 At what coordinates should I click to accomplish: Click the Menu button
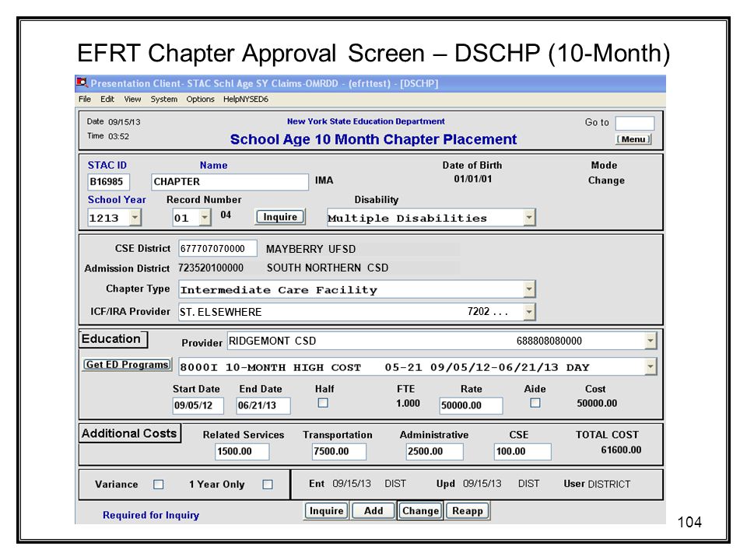coord(633,139)
